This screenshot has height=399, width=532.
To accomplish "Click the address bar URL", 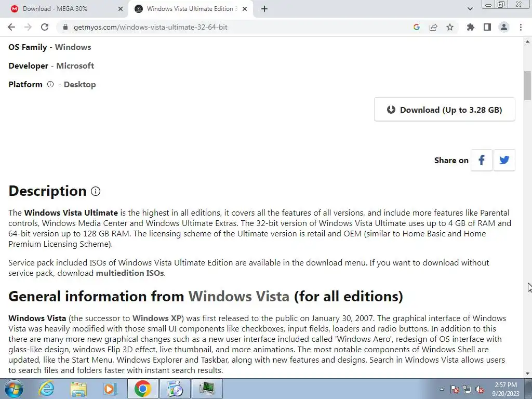I will [150, 27].
